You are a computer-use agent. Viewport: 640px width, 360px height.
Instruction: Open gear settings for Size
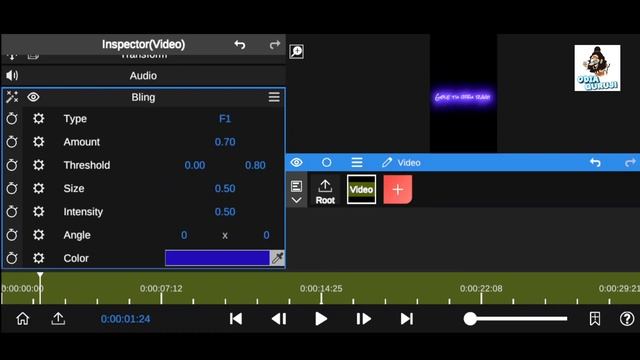tap(39, 189)
